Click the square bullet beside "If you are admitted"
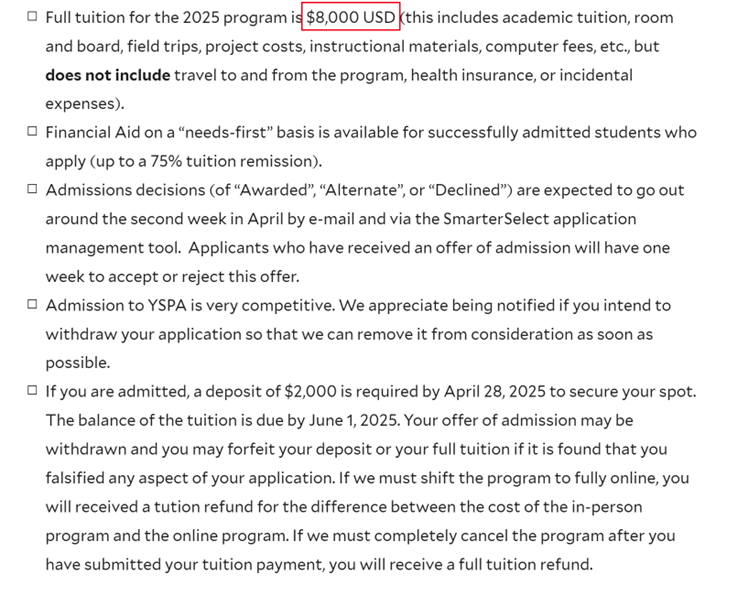Screen dimensions: 748x596 pos(32,391)
